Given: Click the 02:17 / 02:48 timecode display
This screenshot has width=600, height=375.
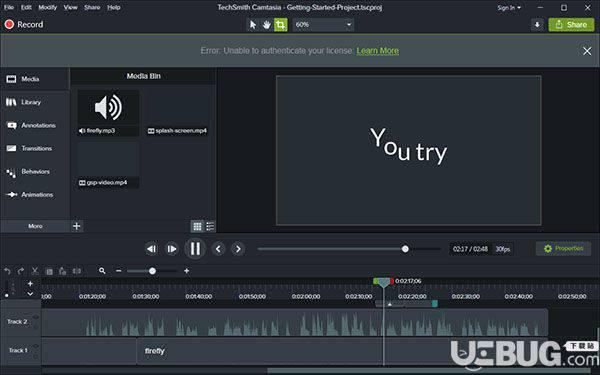Looking at the screenshot, I should pos(470,249).
